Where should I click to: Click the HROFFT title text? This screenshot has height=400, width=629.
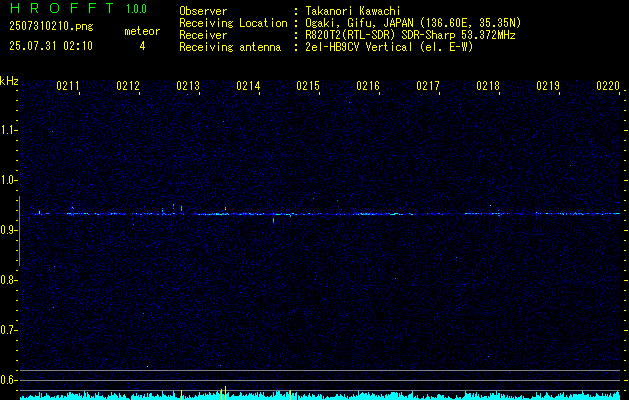tap(62, 8)
